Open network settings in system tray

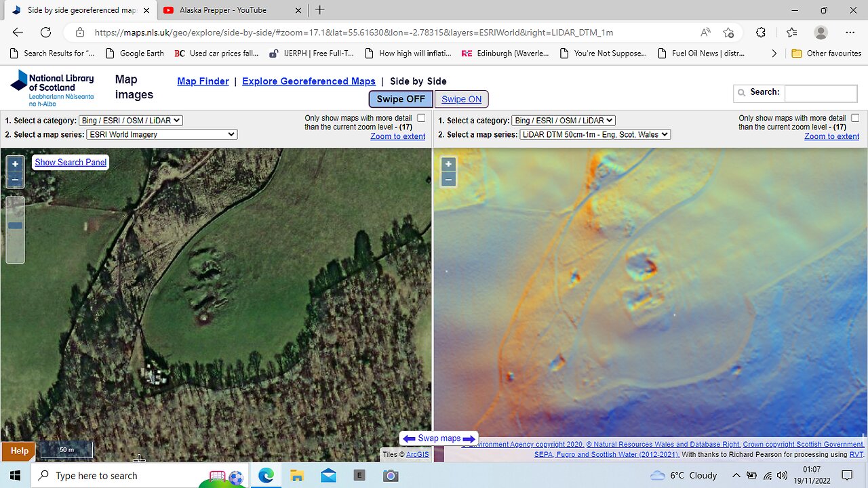tap(768, 476)
